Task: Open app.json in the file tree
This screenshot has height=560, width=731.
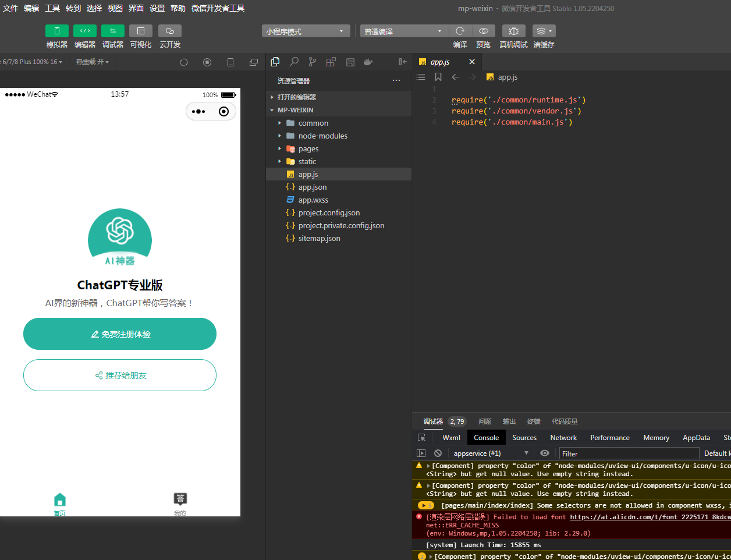Action: 339,187
